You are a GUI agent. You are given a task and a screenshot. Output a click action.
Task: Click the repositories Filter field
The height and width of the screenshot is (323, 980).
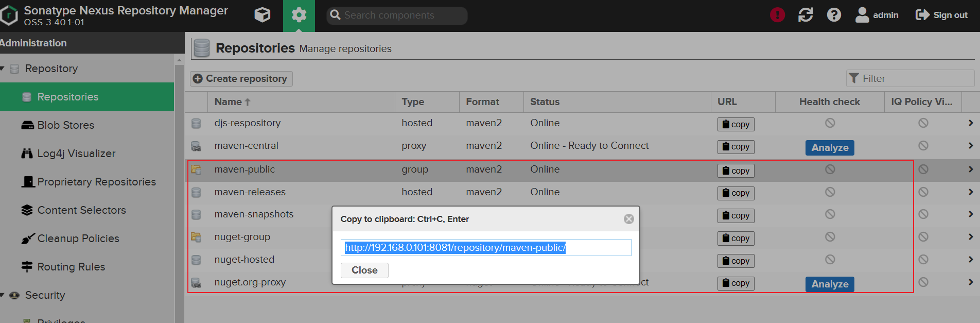(x=910, y=78)
